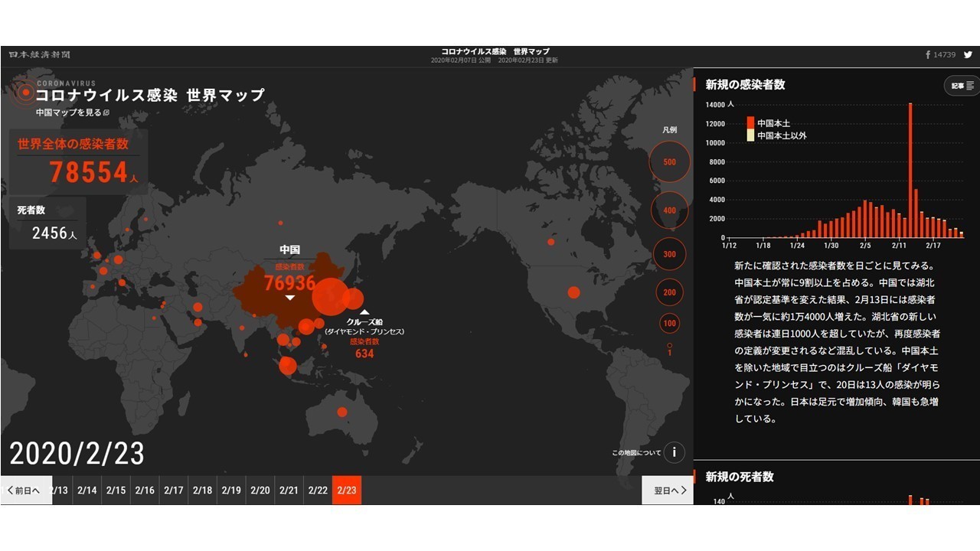Select the 2/17 date tab

pyautogui.click(x=174, y=491)
